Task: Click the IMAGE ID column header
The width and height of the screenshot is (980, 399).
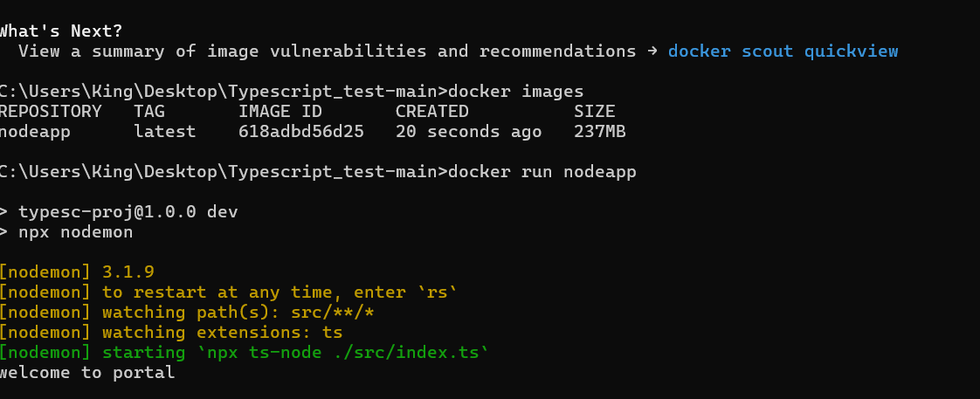Action: coord(280,112)
